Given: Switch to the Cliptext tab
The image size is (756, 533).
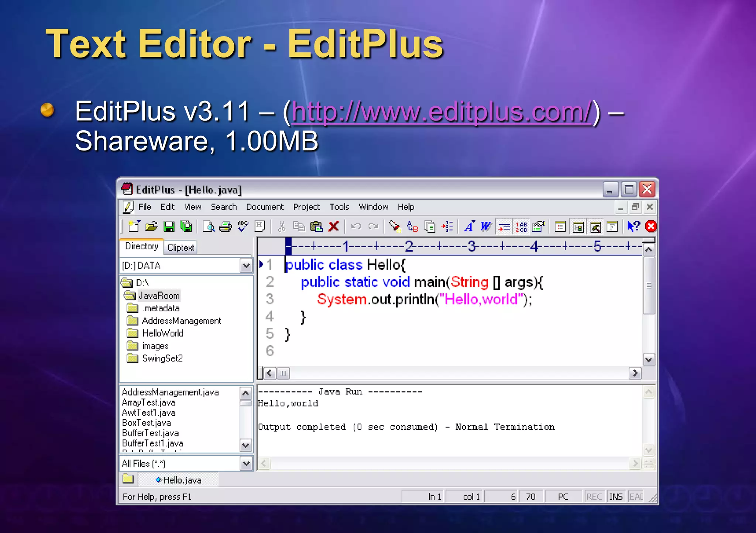Looking at the screenshot, I should [x=181, y=248].
